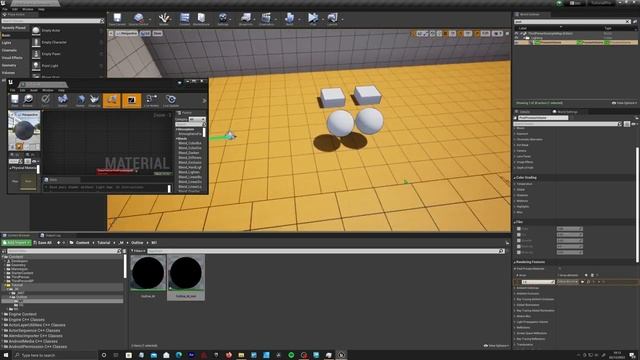This screenshot has height=360, width=640.
Task: Click Browse in the Material Editor toolbar
Action: click(x=28, y=100)
